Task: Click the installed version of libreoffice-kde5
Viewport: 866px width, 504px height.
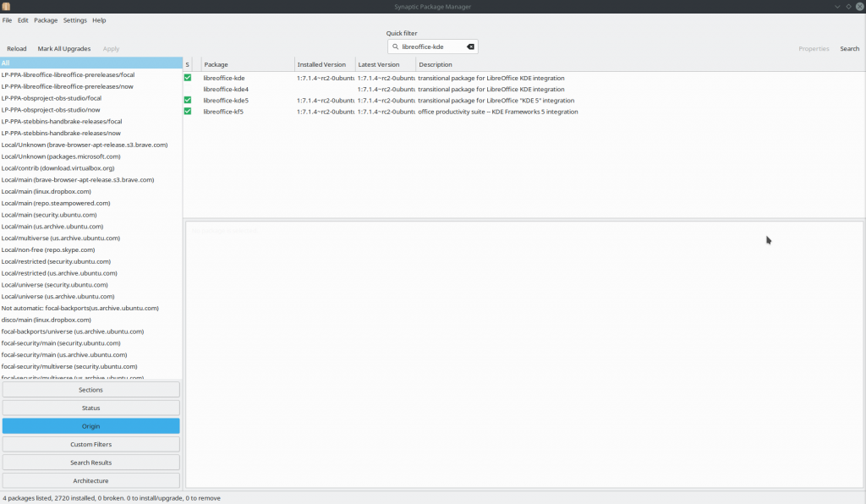Action: pos(326,101)
